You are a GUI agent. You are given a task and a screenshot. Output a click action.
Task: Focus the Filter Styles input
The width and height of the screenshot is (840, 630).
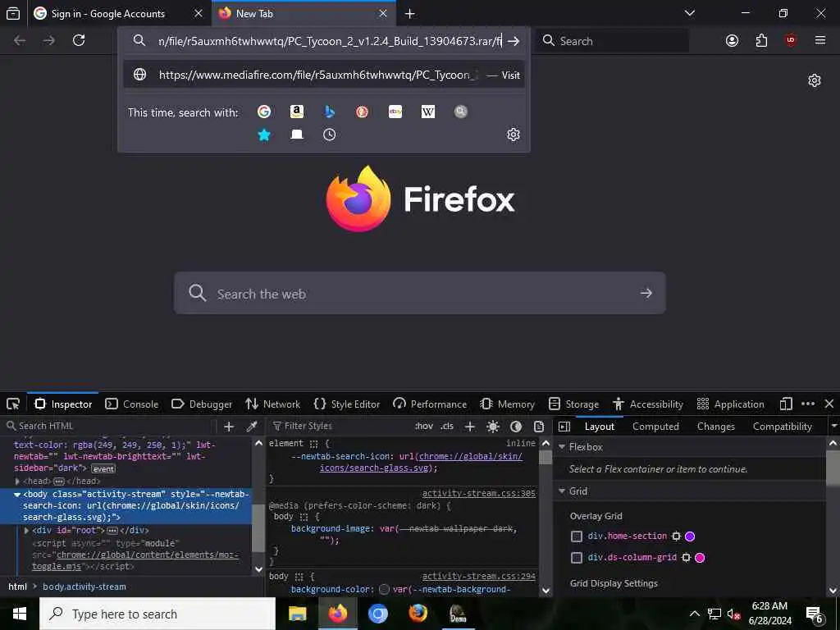[340, 427]
